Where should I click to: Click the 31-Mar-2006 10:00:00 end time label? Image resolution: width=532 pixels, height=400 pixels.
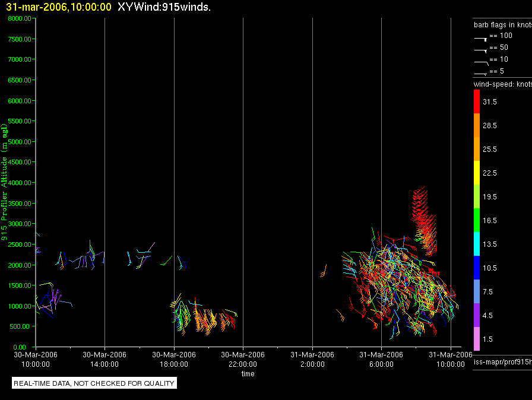pyautogui.click(x=451, y=359)
